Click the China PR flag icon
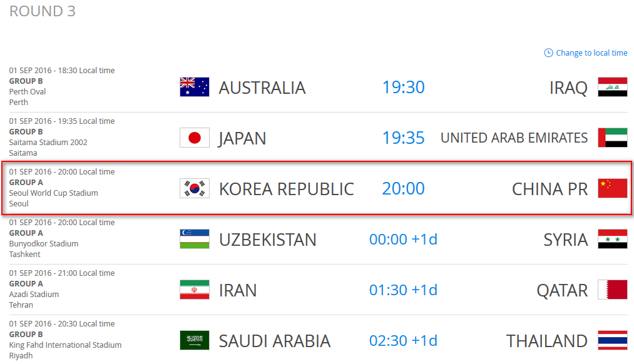The image size is (634, 364). pos(612,188)
